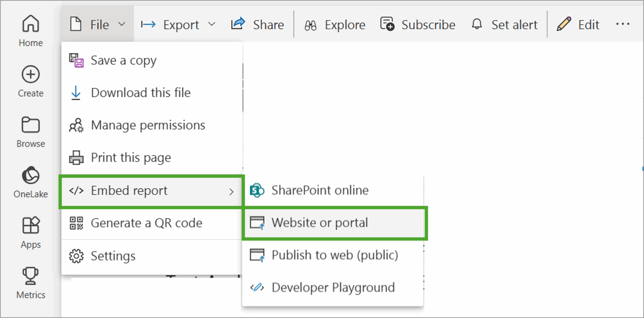The image size is (644, 318).
Task: Click the OneLake label text
Action: pos(31,194)
